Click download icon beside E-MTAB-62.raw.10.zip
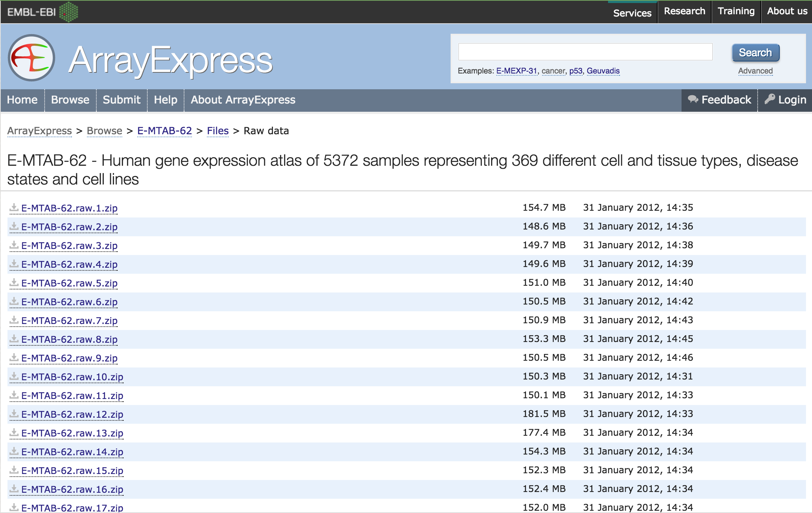Screen dimensions: 812x513 tap(14, 376)
